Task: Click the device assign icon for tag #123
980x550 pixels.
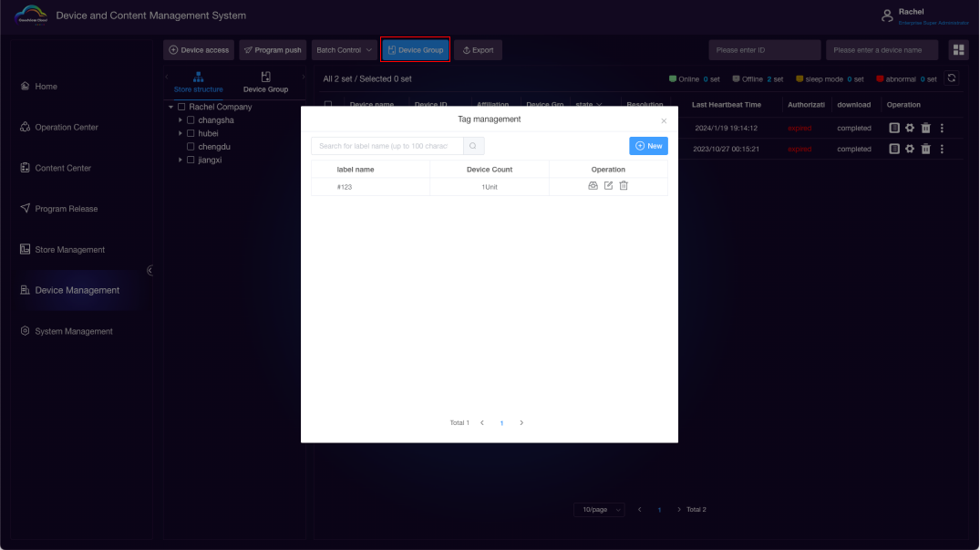Action: (593, 186)
